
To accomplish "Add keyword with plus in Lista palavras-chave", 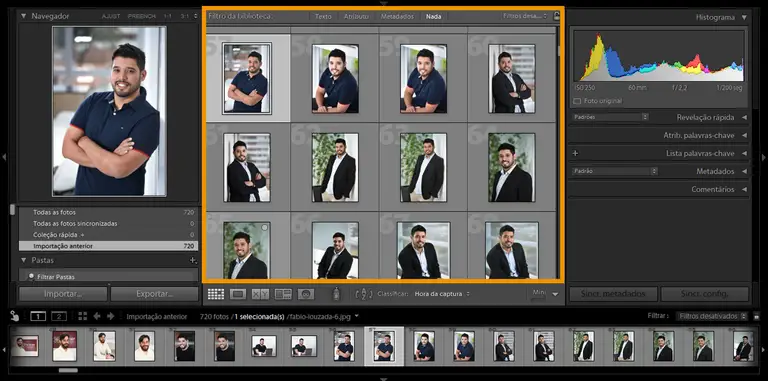I will tap(576, 153).
